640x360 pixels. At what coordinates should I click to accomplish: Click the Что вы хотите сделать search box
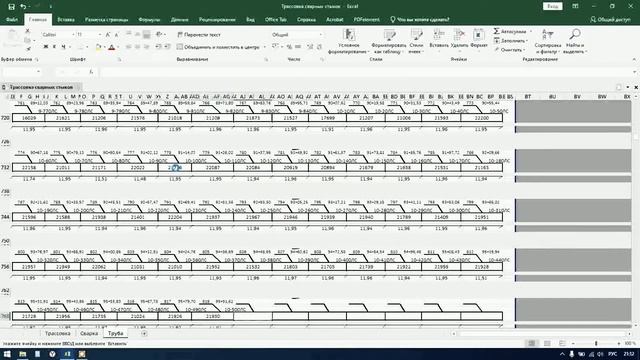420,20
